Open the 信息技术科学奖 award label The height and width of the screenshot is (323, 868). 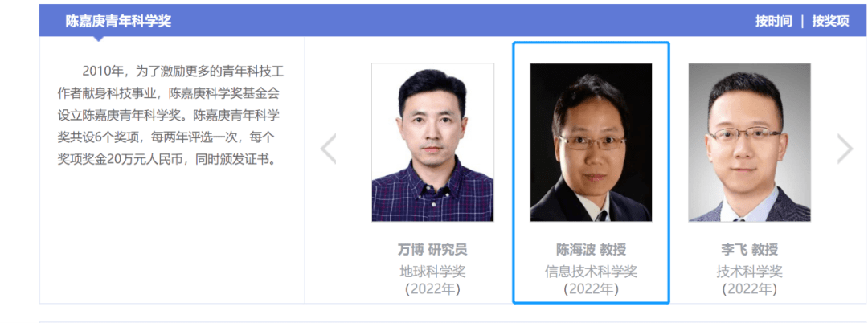click(x=591, y=272)
